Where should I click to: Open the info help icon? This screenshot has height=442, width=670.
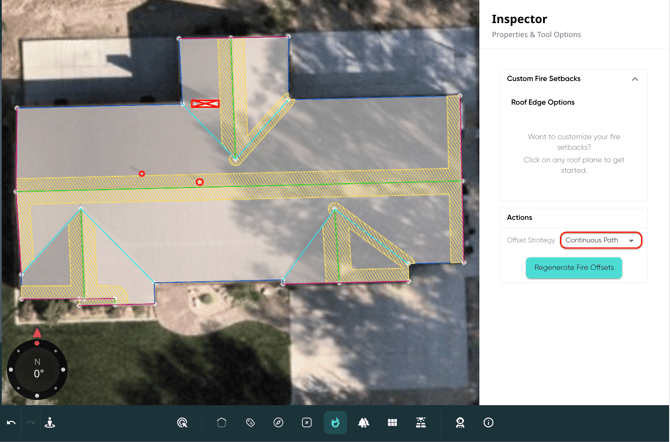pyautogui.click(x=488, y=423)
